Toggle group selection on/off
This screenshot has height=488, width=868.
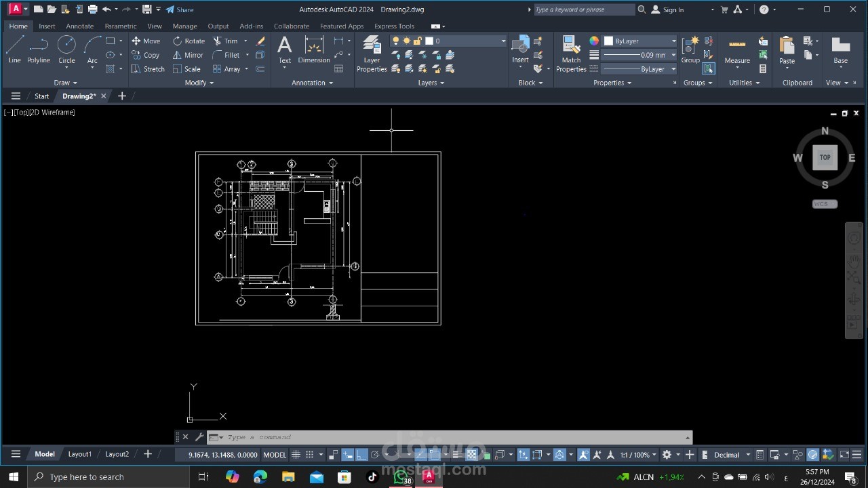tap(709, 69)
